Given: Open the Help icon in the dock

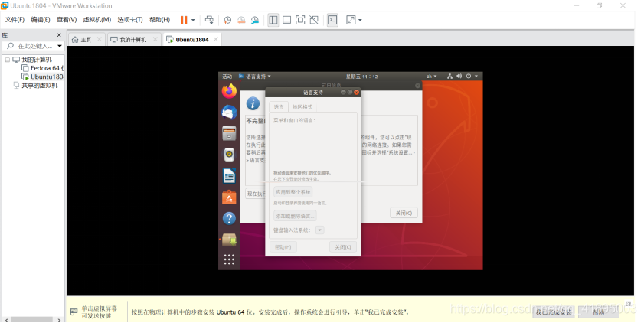Looking at the screenshot, I should pos(229,218).
